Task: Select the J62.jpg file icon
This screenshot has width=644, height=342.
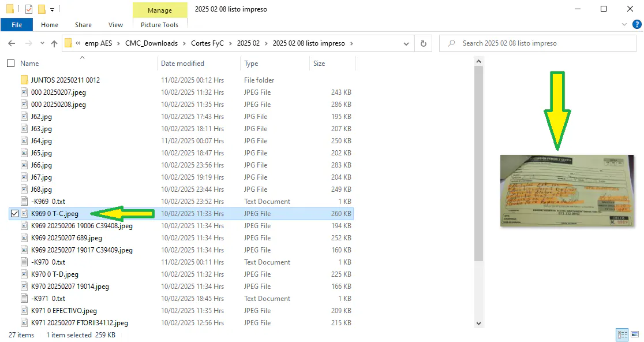Action: [24, 116]
